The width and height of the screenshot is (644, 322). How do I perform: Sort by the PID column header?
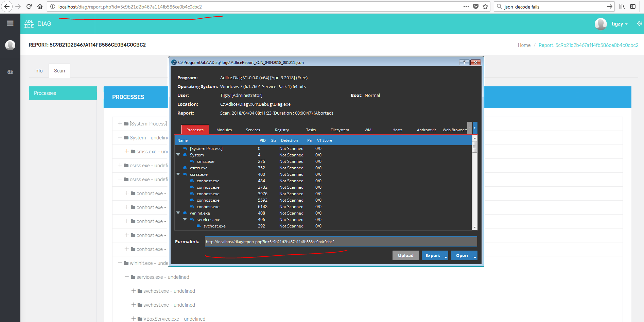(263, 140)
